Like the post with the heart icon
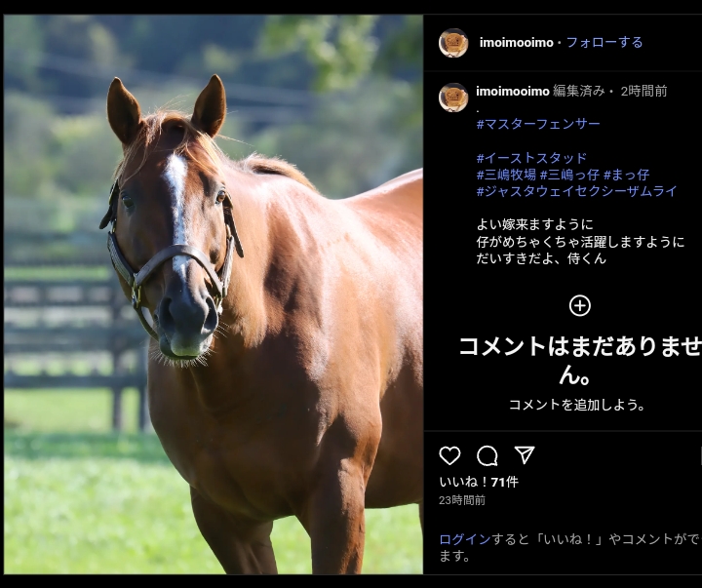The width and height of the screenshot is (702, 588). tap(449, 455)
